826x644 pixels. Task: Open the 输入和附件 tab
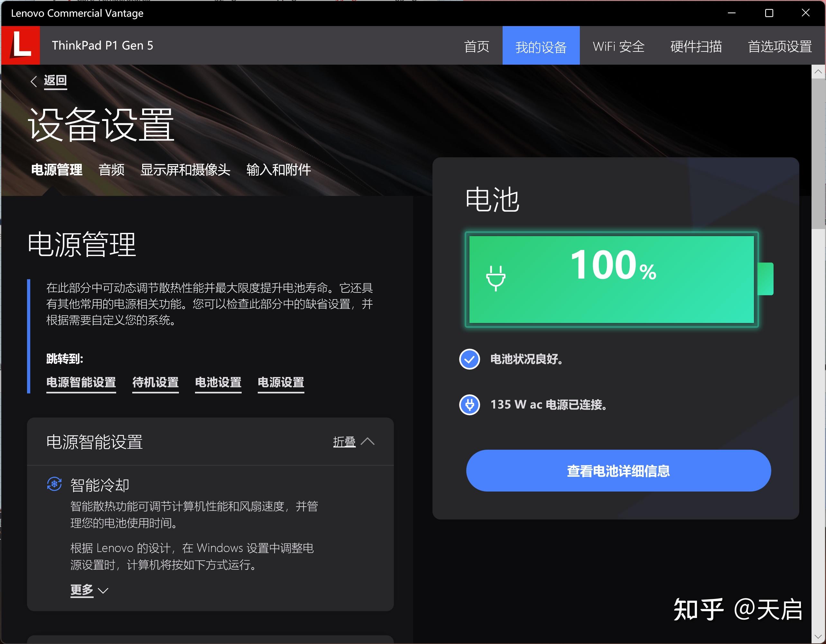coord(279,170)
